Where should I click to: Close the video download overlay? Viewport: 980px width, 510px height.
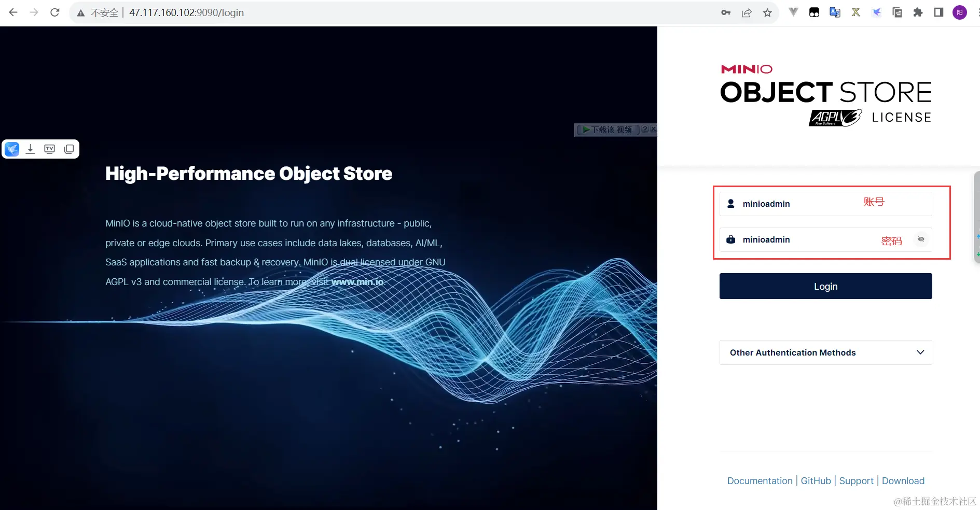[653, 129]
